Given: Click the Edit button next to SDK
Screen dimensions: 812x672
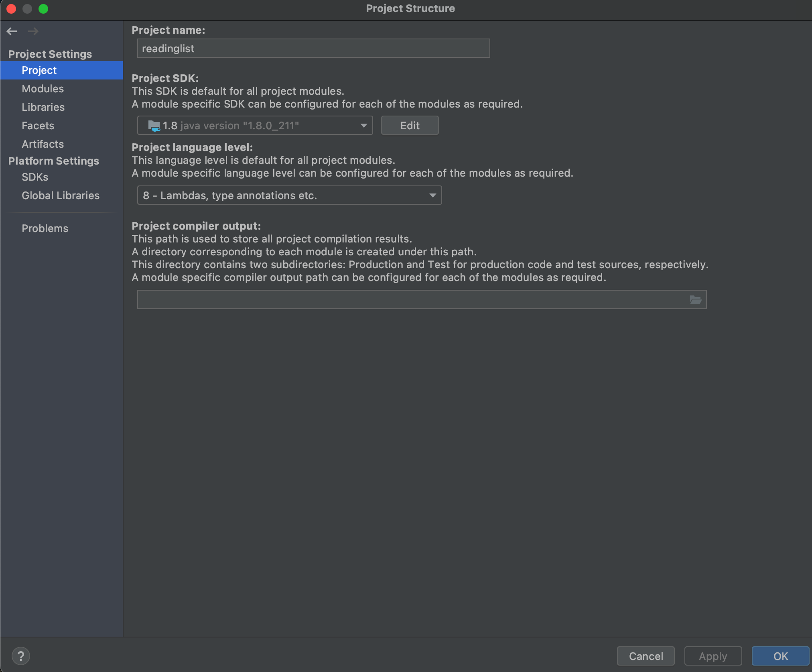Looking at the screenshot, I should pyautogui.click(x=409, y=126).
